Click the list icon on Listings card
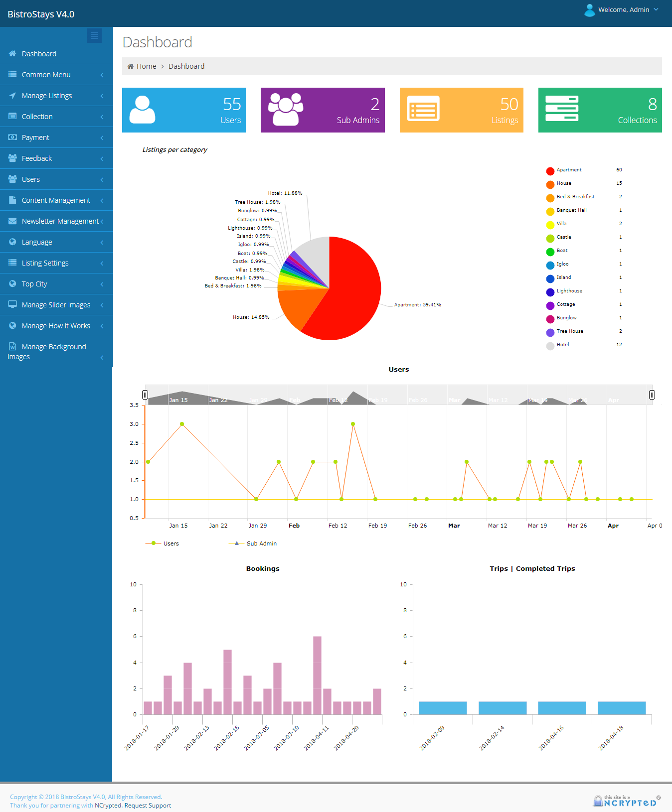This screenshot has height=812, width=672. 423,109
